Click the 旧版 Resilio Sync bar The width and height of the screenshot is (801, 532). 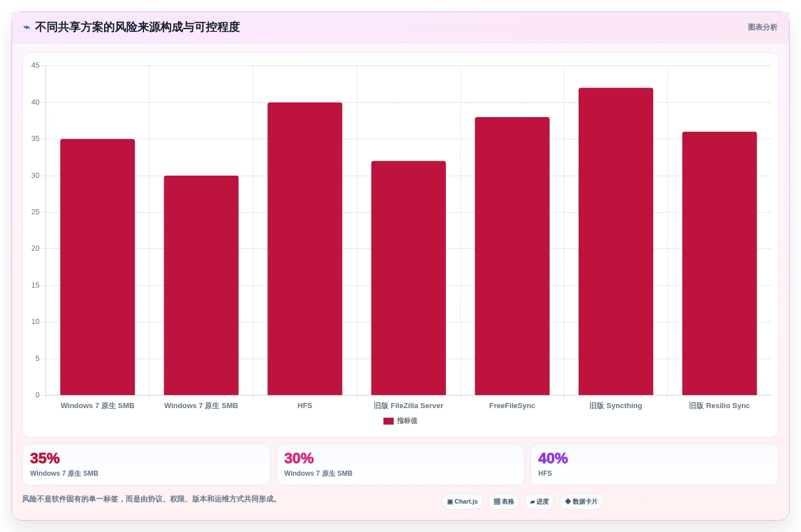click(720, 264)
